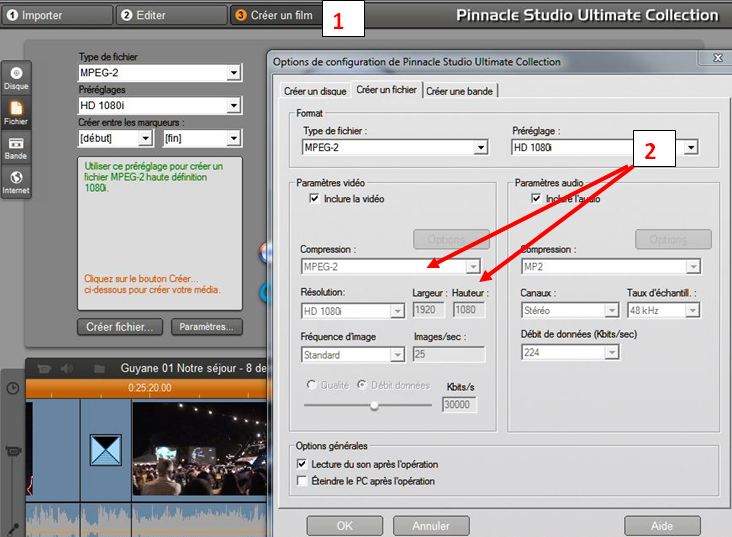The width and height of the screenshot is (732, 537).
Task: Click the Aide button
Action: 662,526
